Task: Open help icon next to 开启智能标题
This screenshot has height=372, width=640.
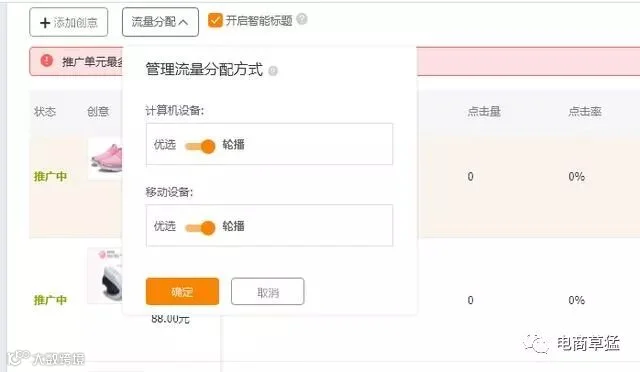Action: [302, 19]
